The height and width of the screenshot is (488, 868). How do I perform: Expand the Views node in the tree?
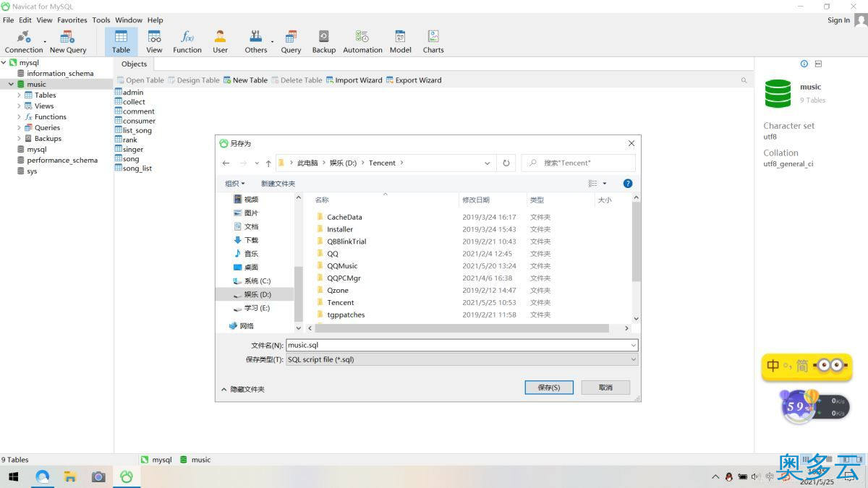(19, 106)
